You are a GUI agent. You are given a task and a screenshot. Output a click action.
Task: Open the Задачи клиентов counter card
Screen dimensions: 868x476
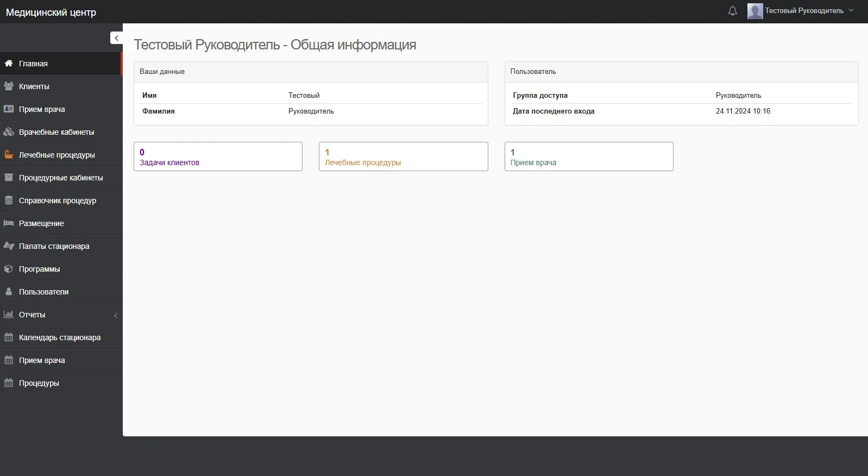click(x=218, y=156)
